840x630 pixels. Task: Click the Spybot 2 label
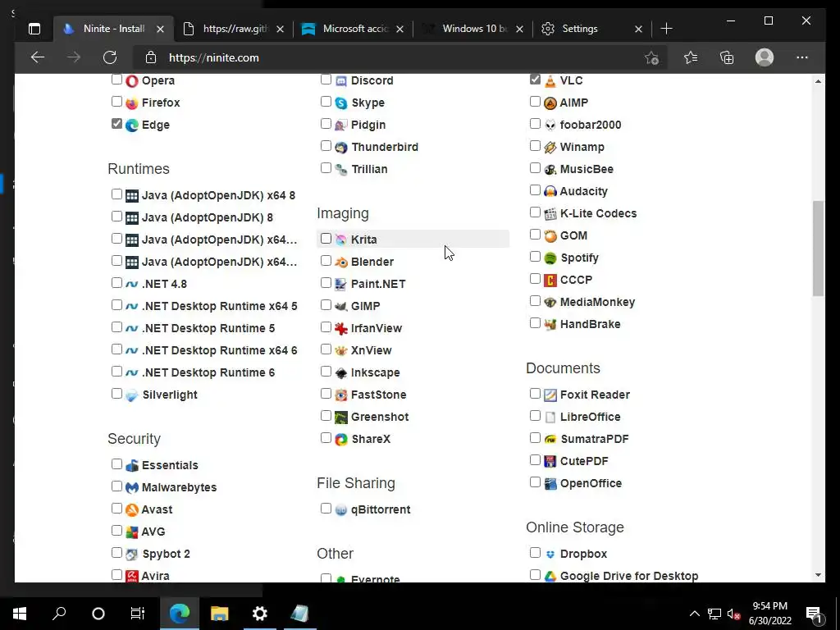166,554
